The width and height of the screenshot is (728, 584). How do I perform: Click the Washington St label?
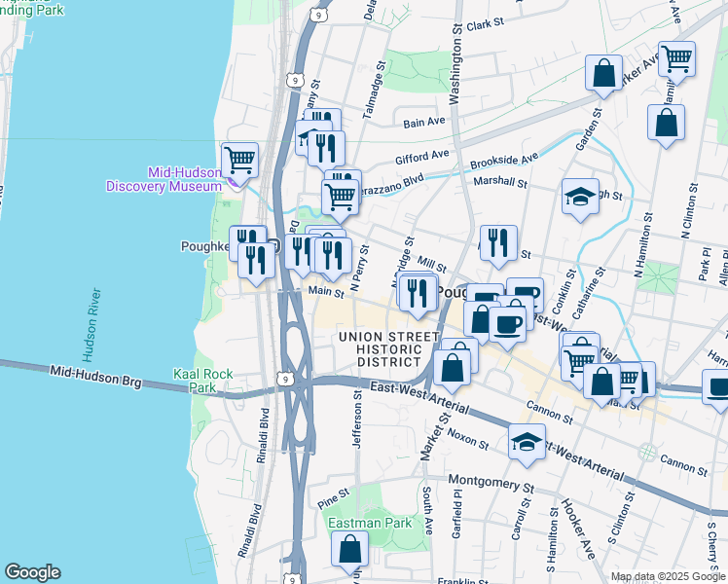[x=455, y=64]
